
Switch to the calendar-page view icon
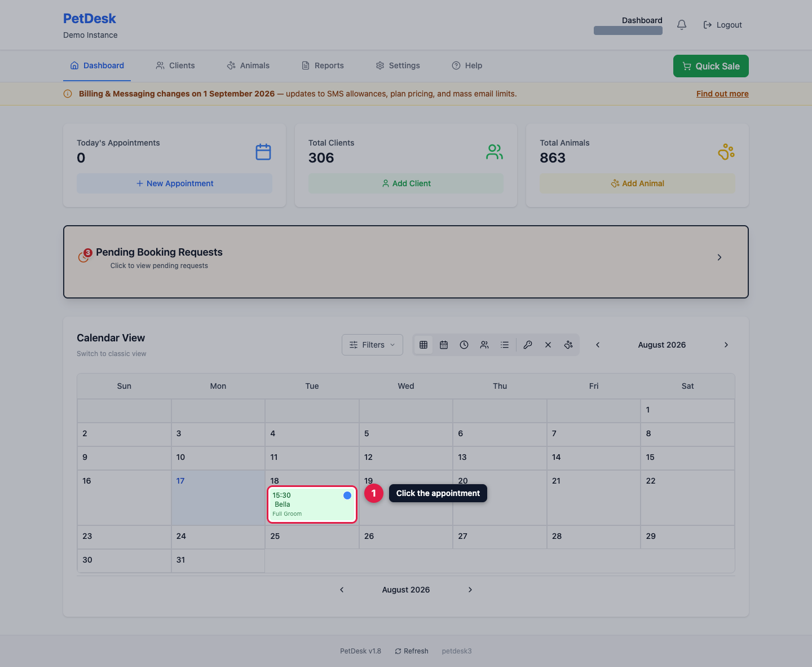pos(444,345)
